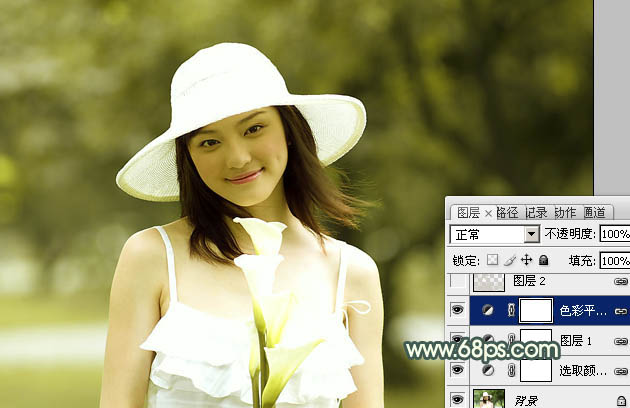Switch to the Paths tab
Screen dimensions: 630x408
[x=508, y=212]
